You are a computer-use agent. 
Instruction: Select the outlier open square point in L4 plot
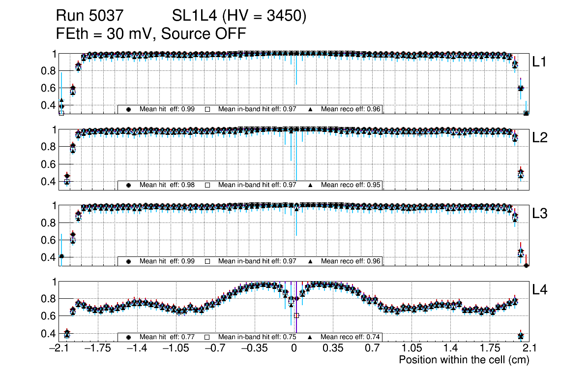point(296,316)
